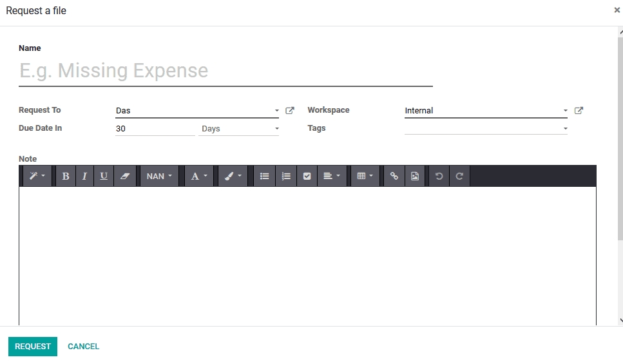The image size is (623, 364).
Task: Toggle italic formatting in note toolbar
Action: click(x=84, y=176)
